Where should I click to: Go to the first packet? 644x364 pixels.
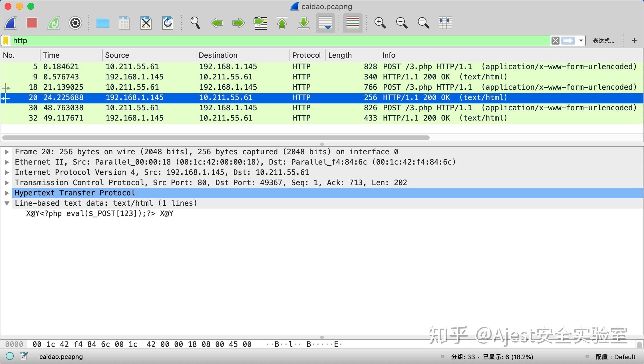(282, 23)
